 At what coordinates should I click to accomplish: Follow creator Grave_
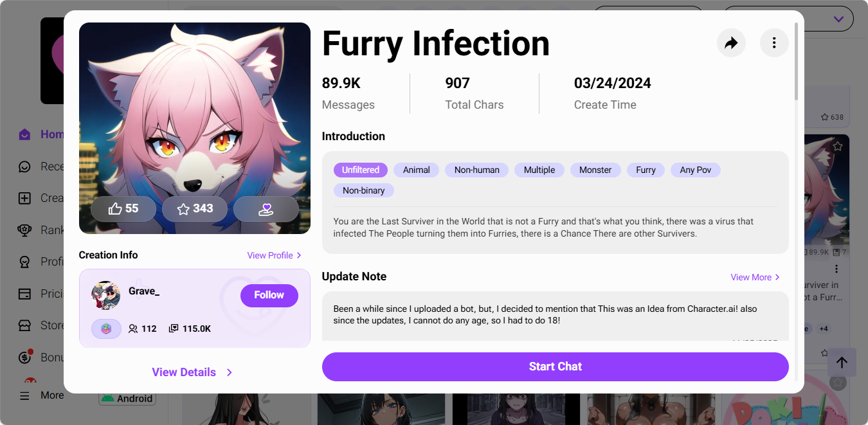coord(269,295)
